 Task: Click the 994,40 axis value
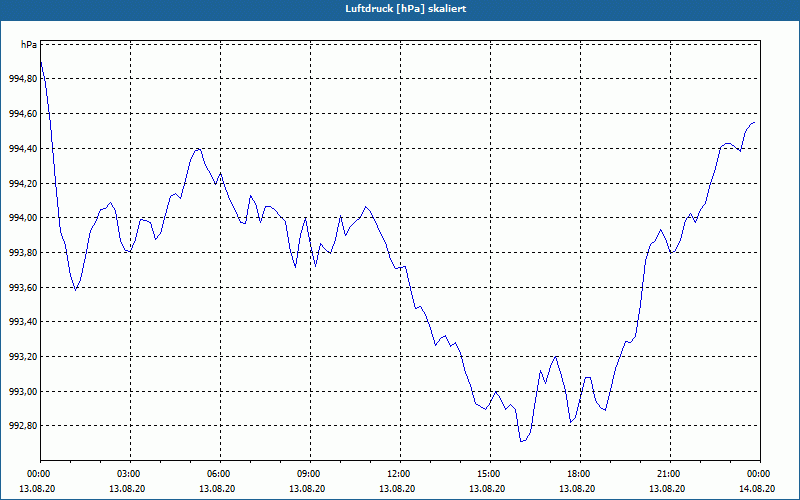point(23,148)
